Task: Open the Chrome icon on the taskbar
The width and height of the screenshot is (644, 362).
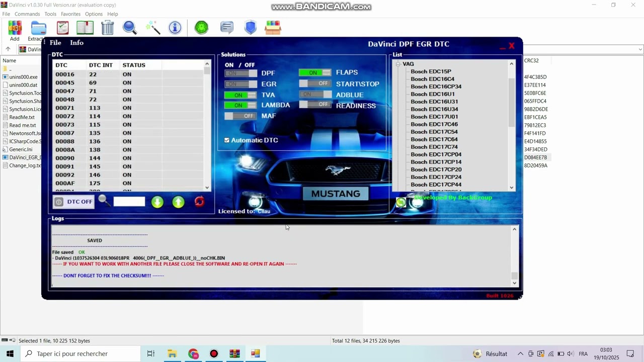Action: [194, 353]
